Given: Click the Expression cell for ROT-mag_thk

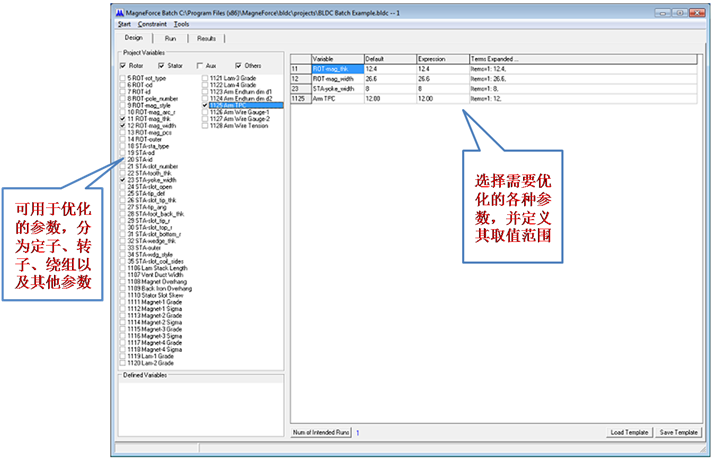Looking at the screenshot, I should (x=442, y=68).
